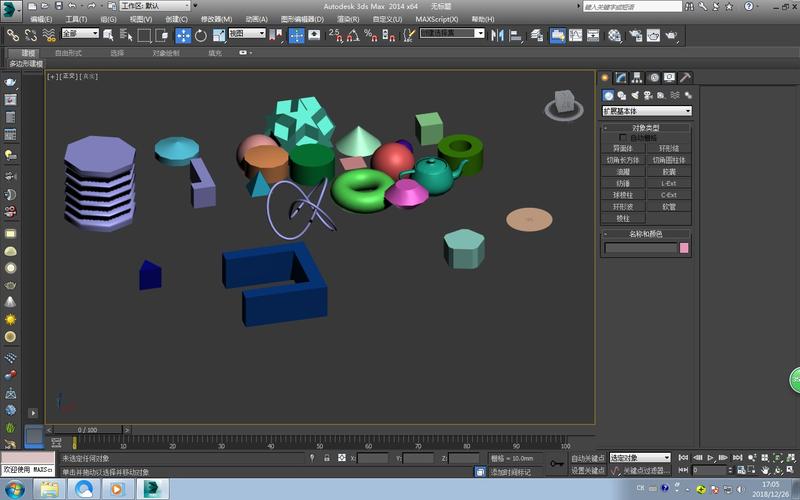Collapse the 名称和颜色 rollout
Viewport: 800px width, 500px height.
[646, 234]
